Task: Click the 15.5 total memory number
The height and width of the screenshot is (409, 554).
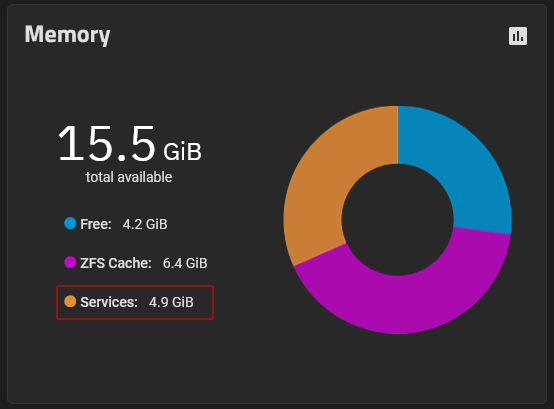Action: click(106, 143)
